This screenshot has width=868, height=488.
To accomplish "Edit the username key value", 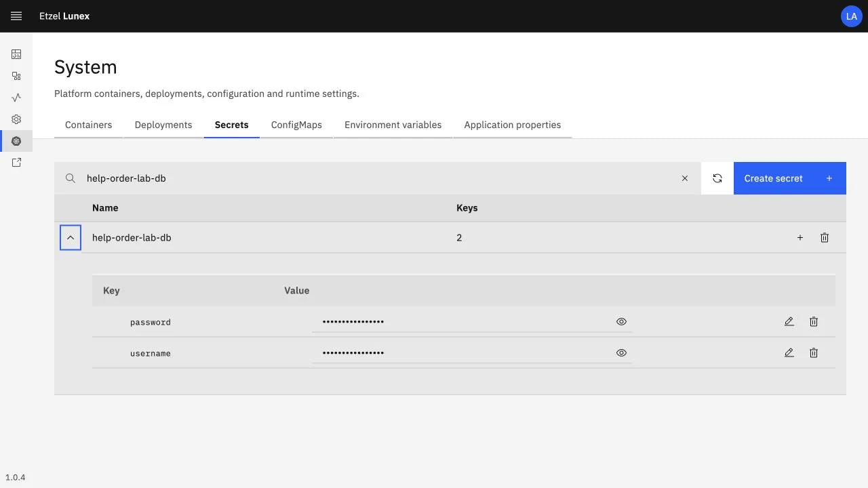I will coord(789,353).
